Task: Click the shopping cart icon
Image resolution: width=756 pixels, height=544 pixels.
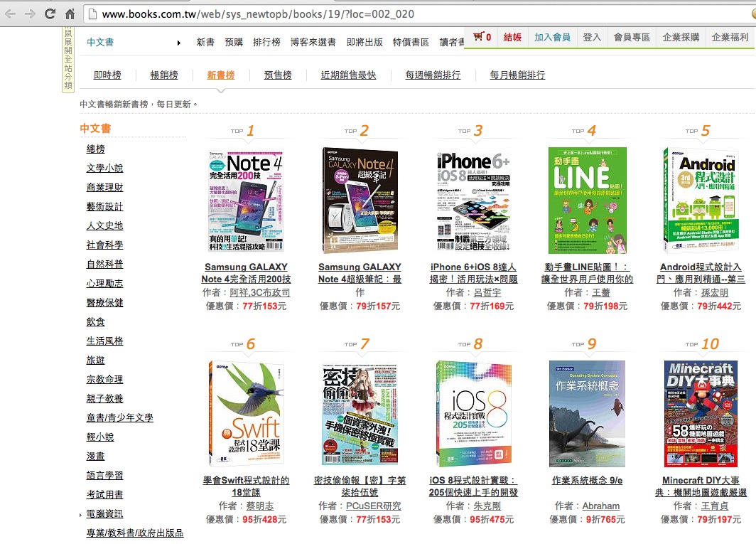Action: click(x=478, y=37)
